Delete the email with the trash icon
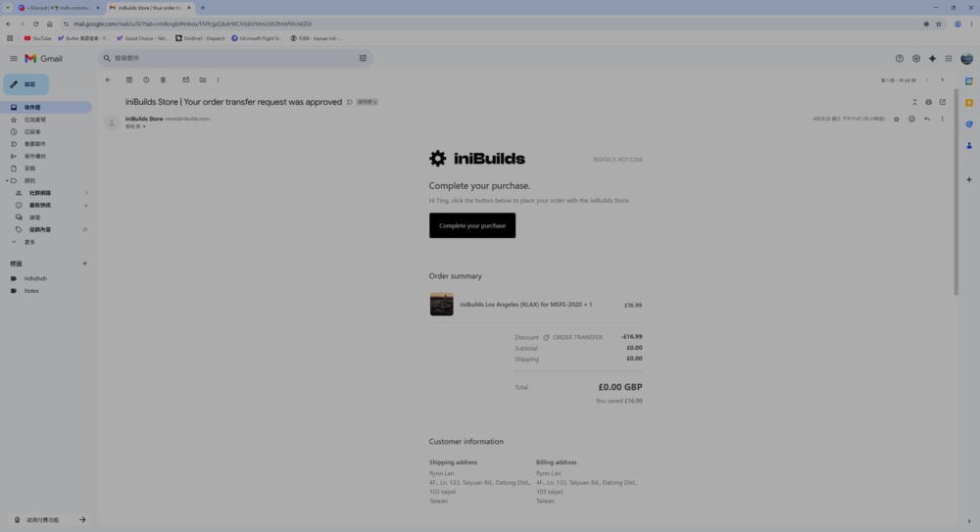This screenshot has width=980, height=532. pos(163,80)
